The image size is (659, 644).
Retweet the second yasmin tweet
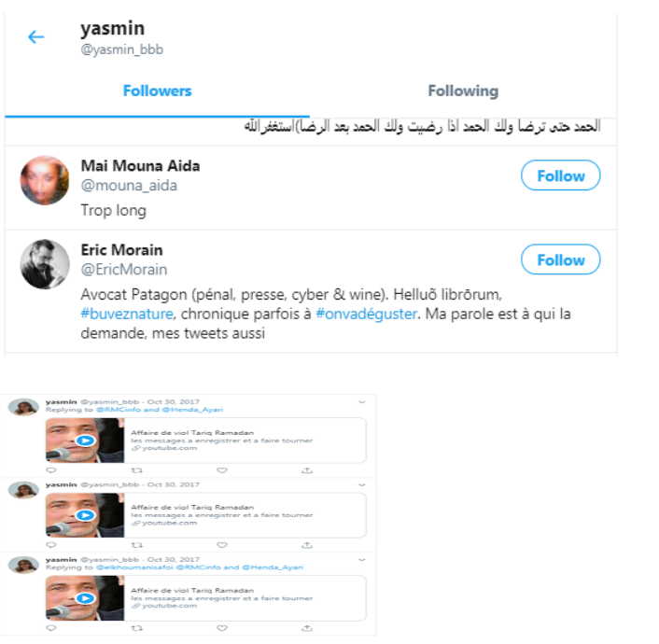tap(137, 545)
